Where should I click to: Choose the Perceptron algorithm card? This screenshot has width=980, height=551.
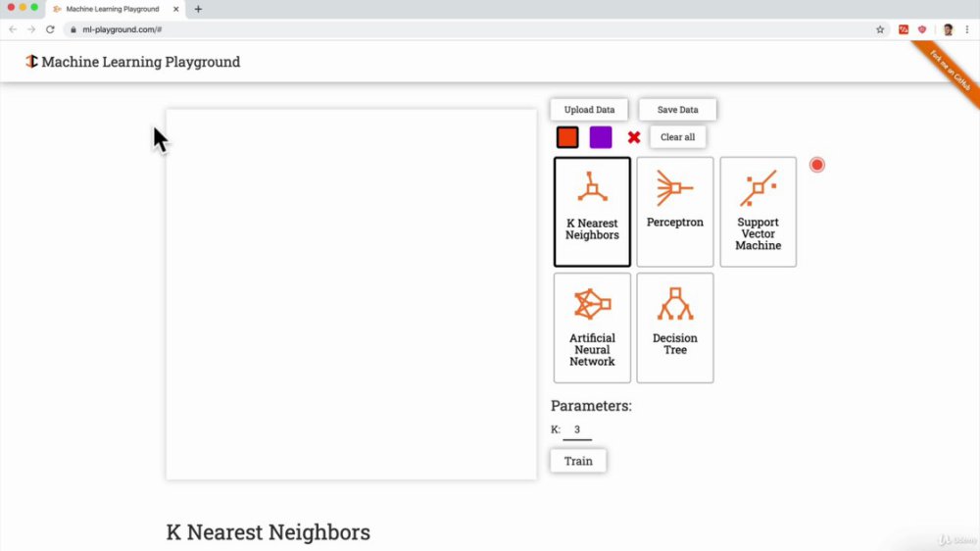pyautogui.click(x=675, y=212)
